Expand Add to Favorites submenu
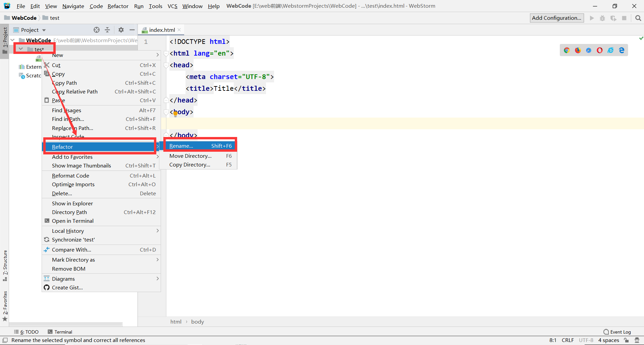Viewport: 644px width, 345px height. pos(101,157)
